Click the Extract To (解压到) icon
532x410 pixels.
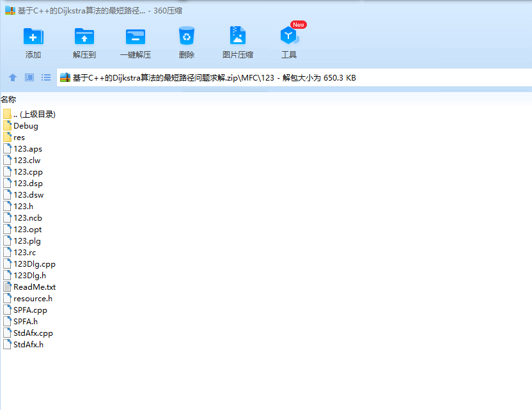click(x=84, y=36)
